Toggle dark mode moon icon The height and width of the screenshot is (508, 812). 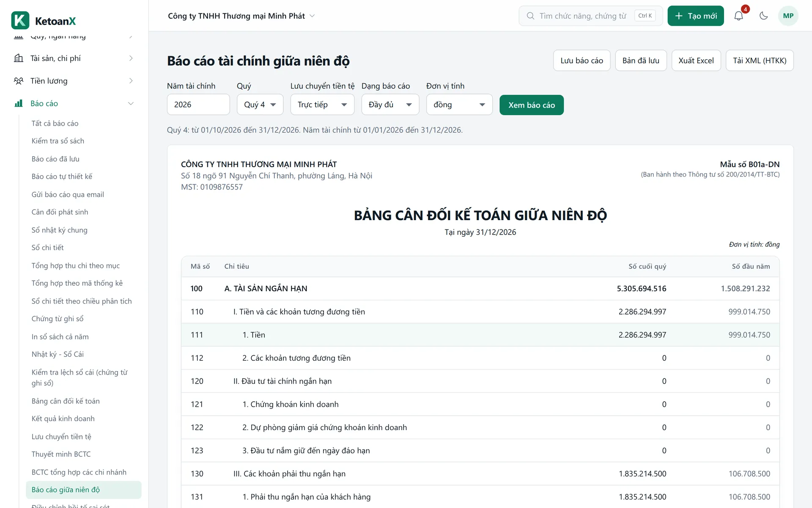[763, 16]
